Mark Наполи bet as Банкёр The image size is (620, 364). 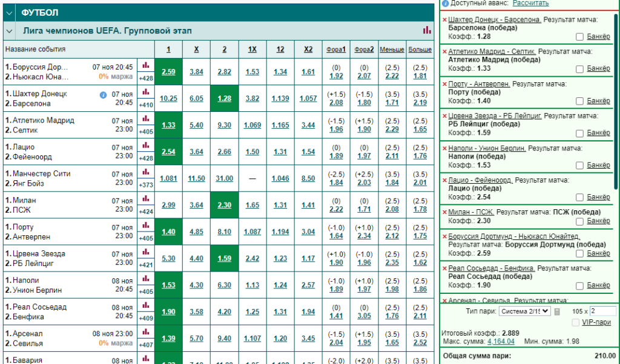click(x=579, y=166)
